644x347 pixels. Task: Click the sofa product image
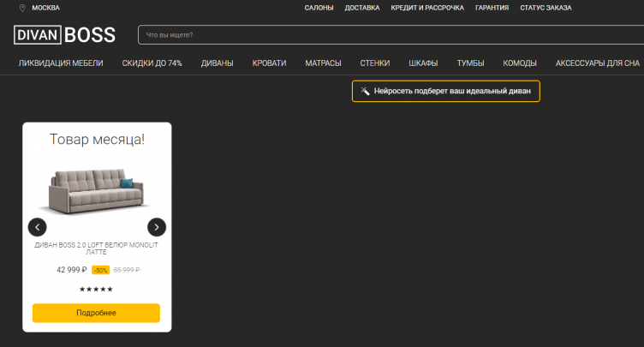click(x=96, y=188)
